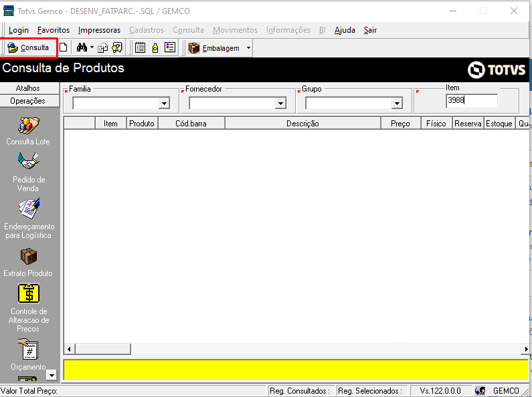Open the Consulta Lote shortcut
Image resolution: width=532 pixels, height=397 pixels.
click(28, 131)
